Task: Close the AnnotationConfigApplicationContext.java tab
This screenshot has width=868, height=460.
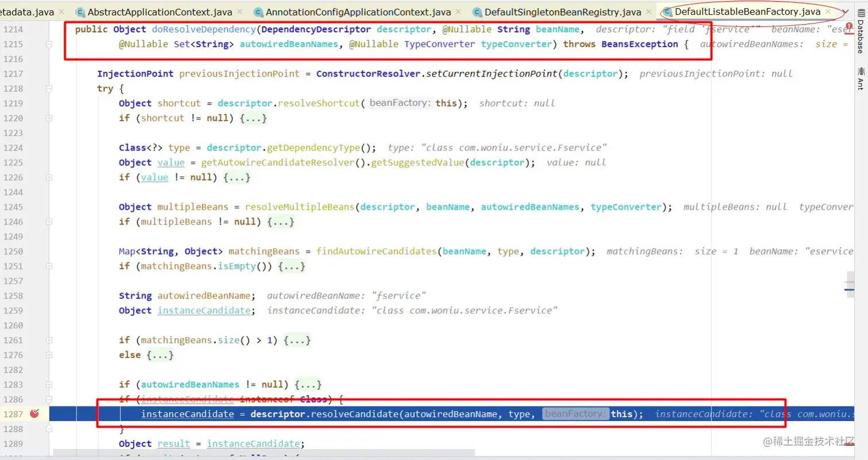Action: 458,12
